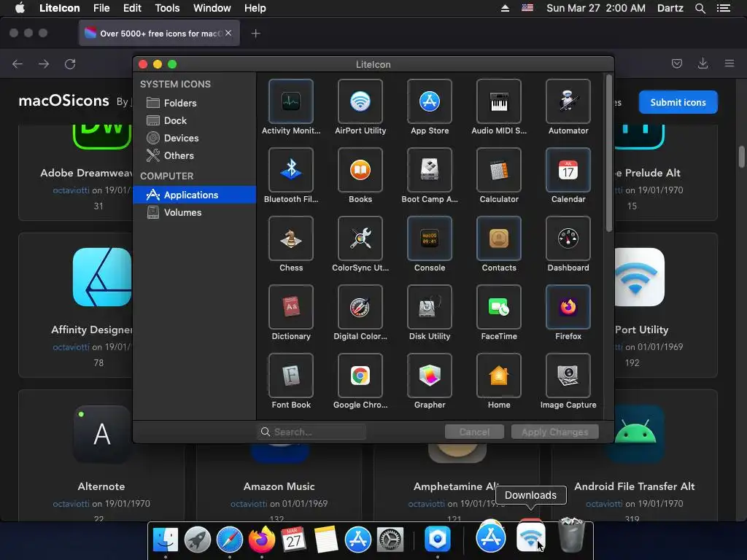Open a new browser tab

coord(256,34)
